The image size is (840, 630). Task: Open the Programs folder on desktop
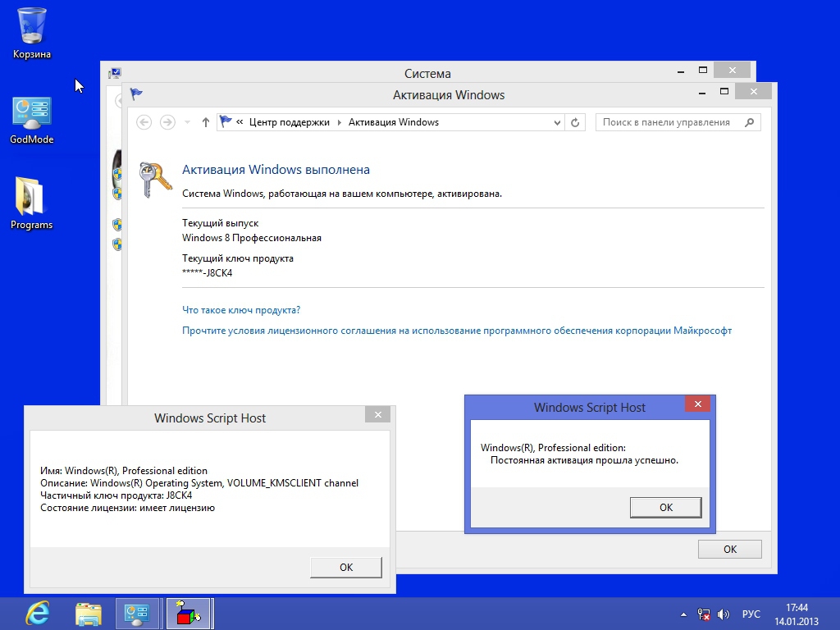pos(31,203)
